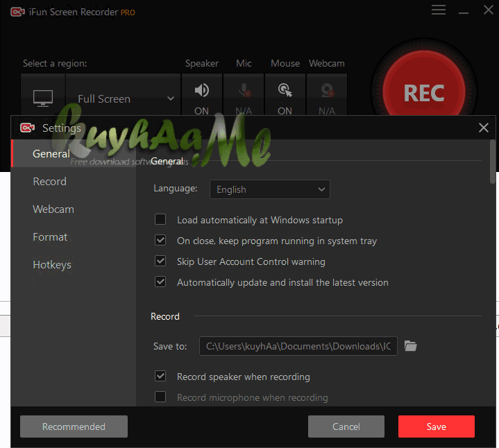Open the Format settings tab
The image size is (499, 448).
coord(74,237)
